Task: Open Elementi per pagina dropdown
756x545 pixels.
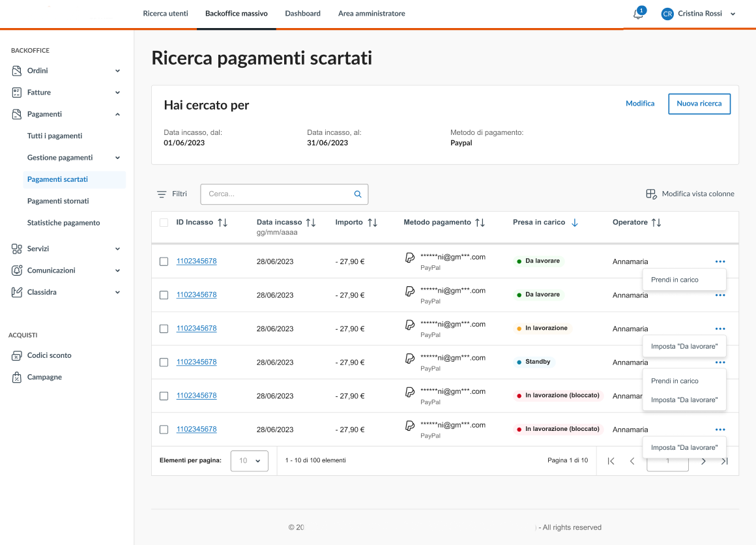Action: (250, 461)
